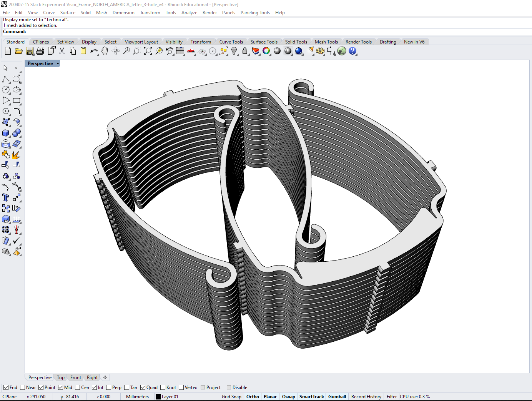Viewport: 532px width, 401px height.
Task: Toggle the Perp osnap checkbox
Action: (109, 388)
